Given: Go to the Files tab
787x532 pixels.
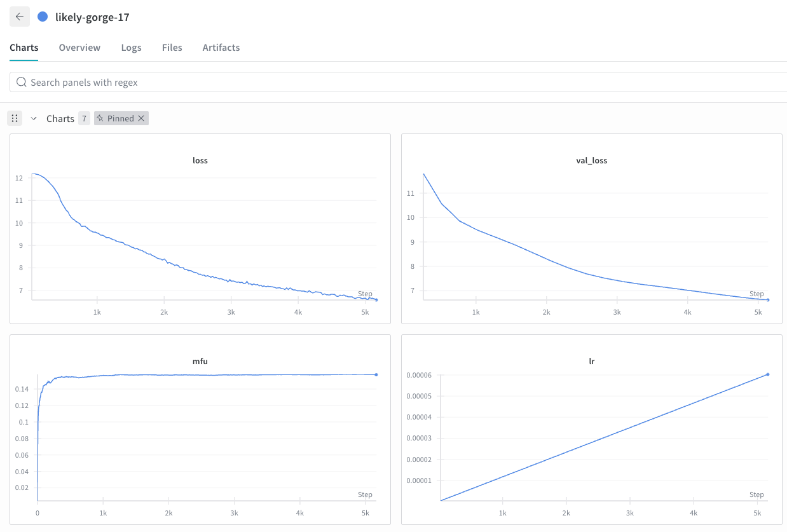Looking at the screenshot, I should (172, 48).
